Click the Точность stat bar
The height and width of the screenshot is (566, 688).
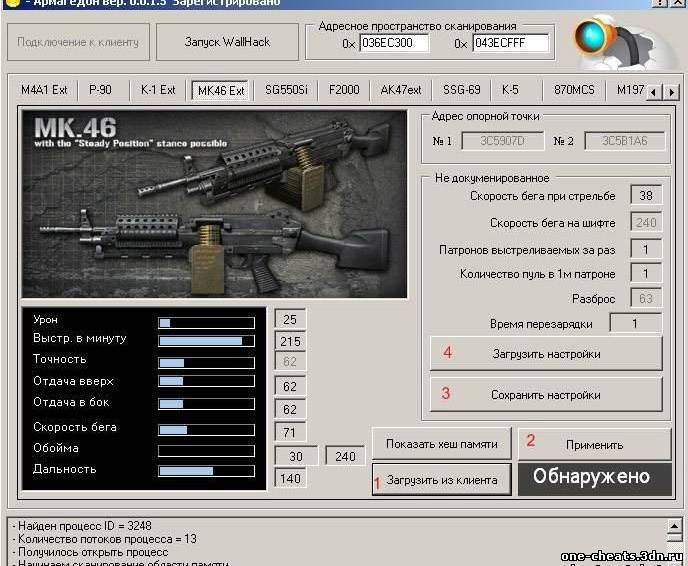click(206, 363)
